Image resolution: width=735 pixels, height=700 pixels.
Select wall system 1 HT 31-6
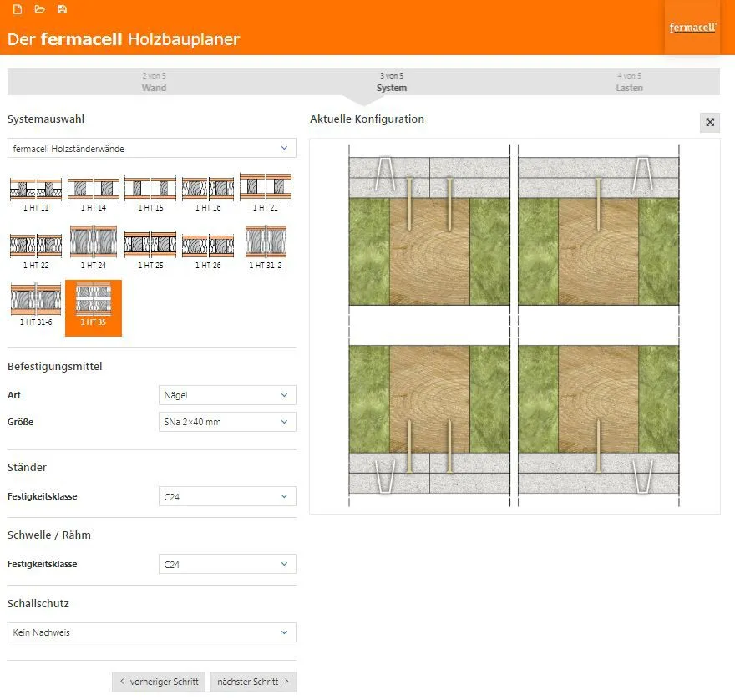36,305
